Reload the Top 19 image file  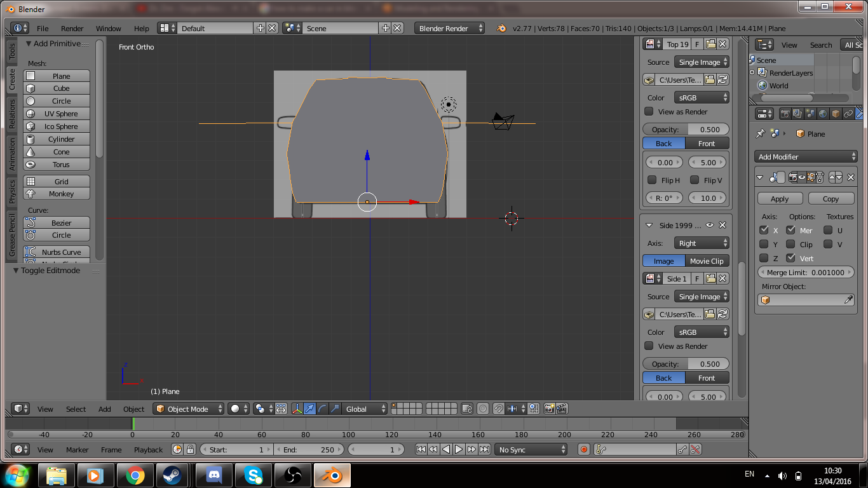[722, 80]
